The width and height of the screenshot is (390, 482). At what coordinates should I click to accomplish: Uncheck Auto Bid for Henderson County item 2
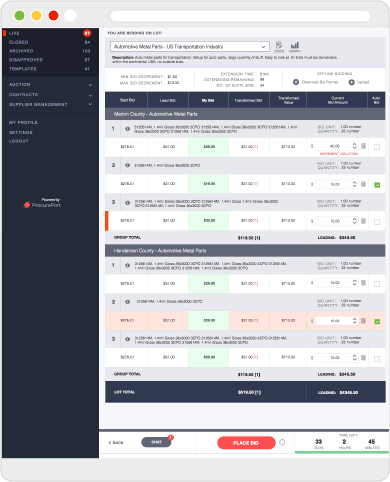[x=377, y=322]
